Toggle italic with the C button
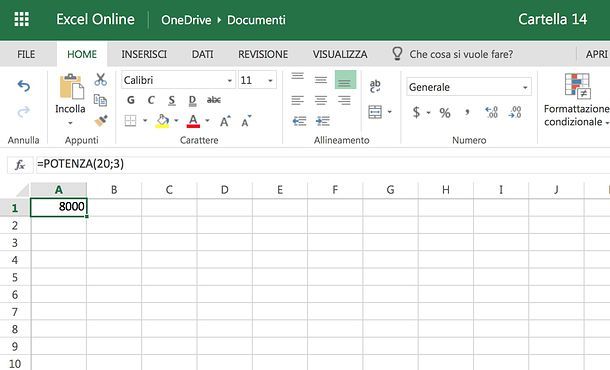This screenshot has width=610, height=370. point(151,100)
